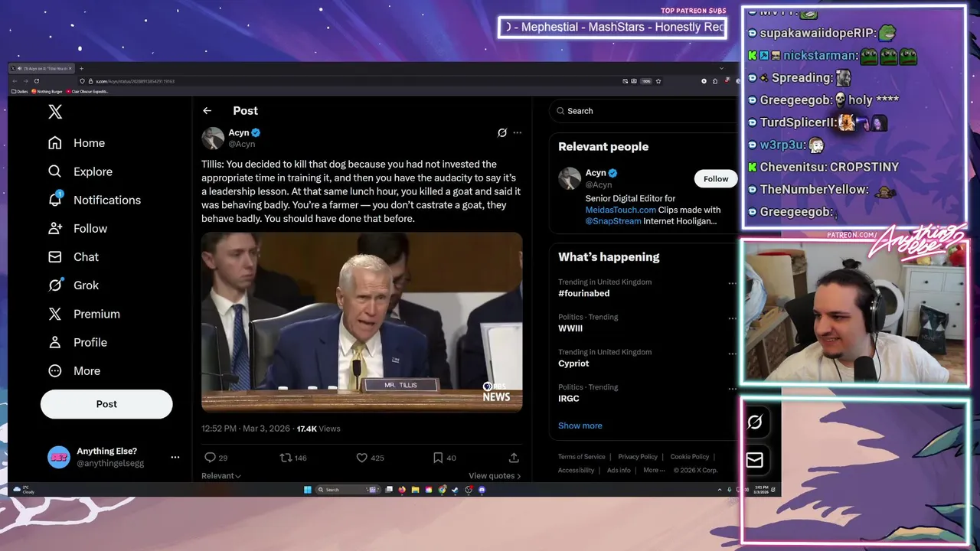
Task: Open MeidasTouch.com link in bio
Action: click(x=620, y=210)
